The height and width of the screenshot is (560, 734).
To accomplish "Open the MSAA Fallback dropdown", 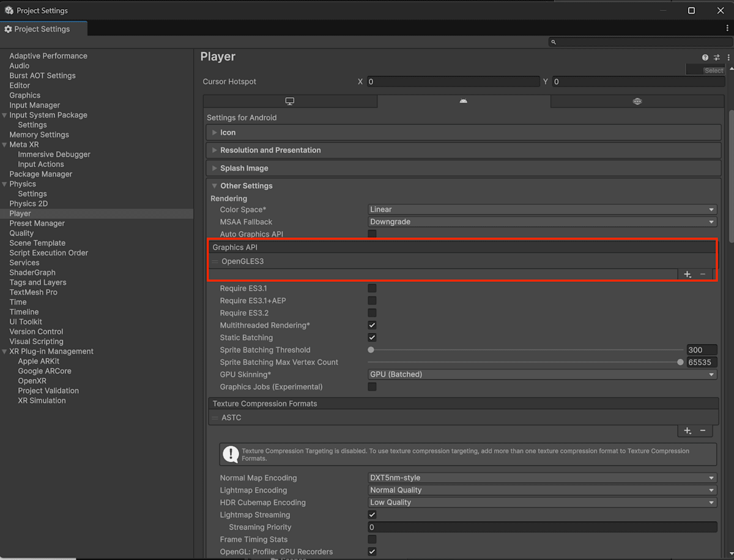I will (x=542, y=222).
